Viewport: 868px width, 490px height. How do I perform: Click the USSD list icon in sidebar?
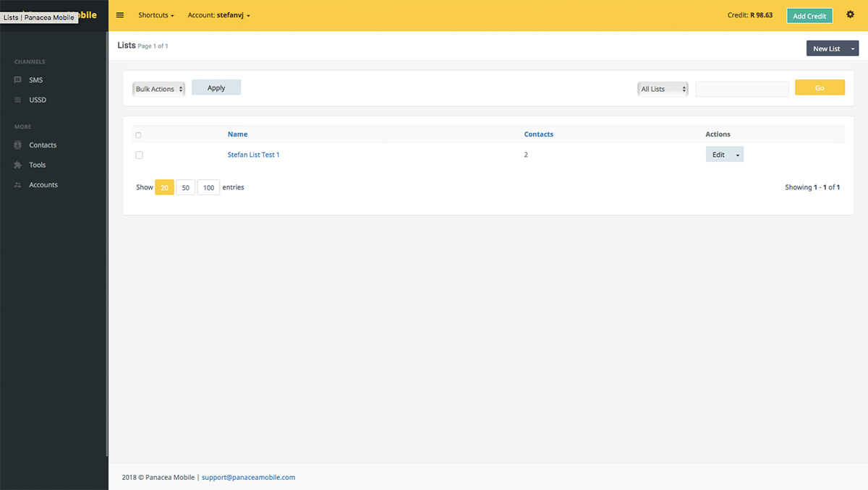tap(18, 100)
